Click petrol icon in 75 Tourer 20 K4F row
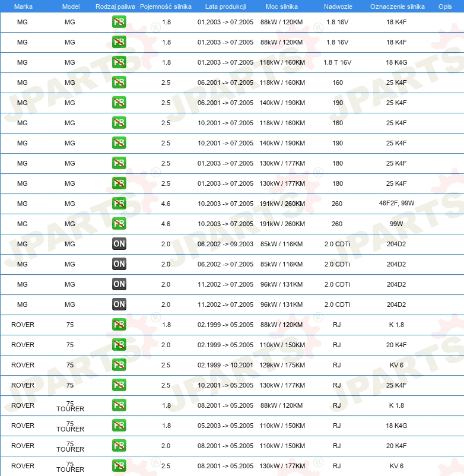This screenshot has width=464, height=476. (119, 446)
